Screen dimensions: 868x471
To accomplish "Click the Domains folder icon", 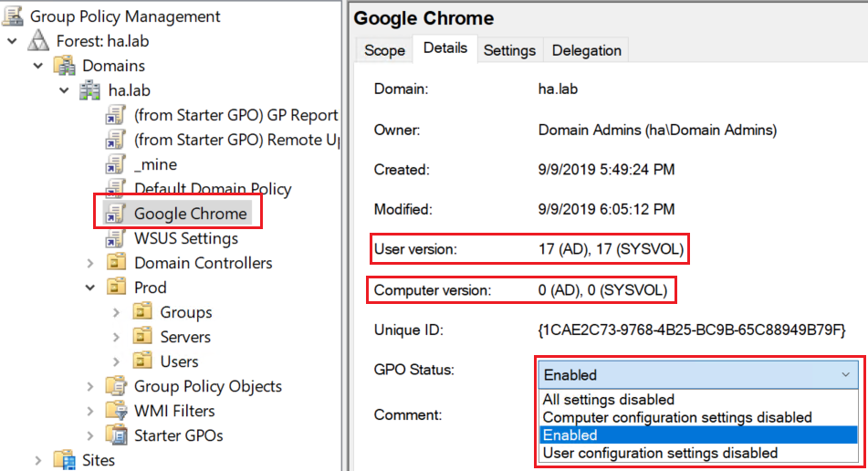I will (x=64, y=66).
